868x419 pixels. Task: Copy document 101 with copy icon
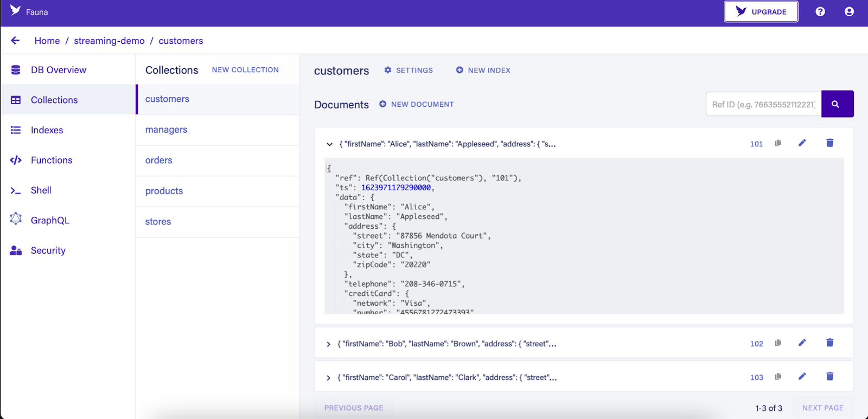tap(778, 143)
